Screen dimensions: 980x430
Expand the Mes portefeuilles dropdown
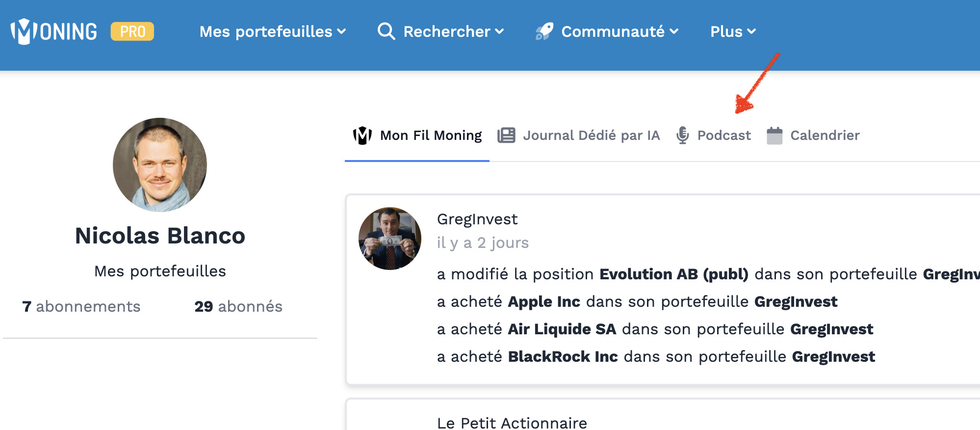click(273, 31)
